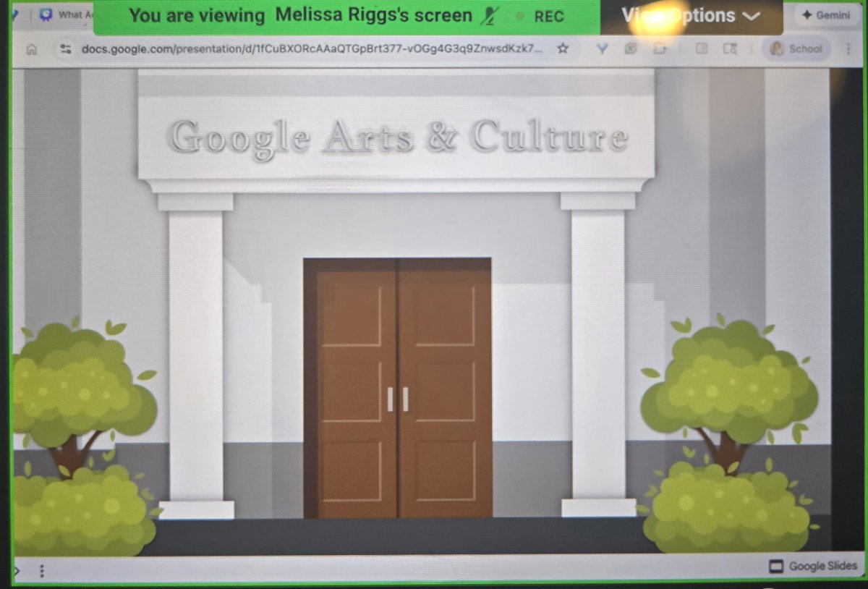Viewport: 868px width, 589px height.
Task: Expand the View Options dropdown
Action: (x=691, y=15)
